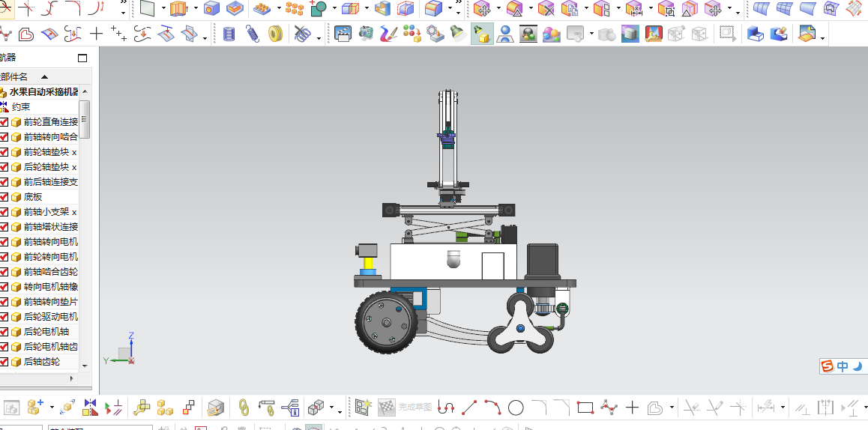Click the navigator vertical scrollbar thumb
868x430 pixels.
pyautogui.click(x=85, y=119)
